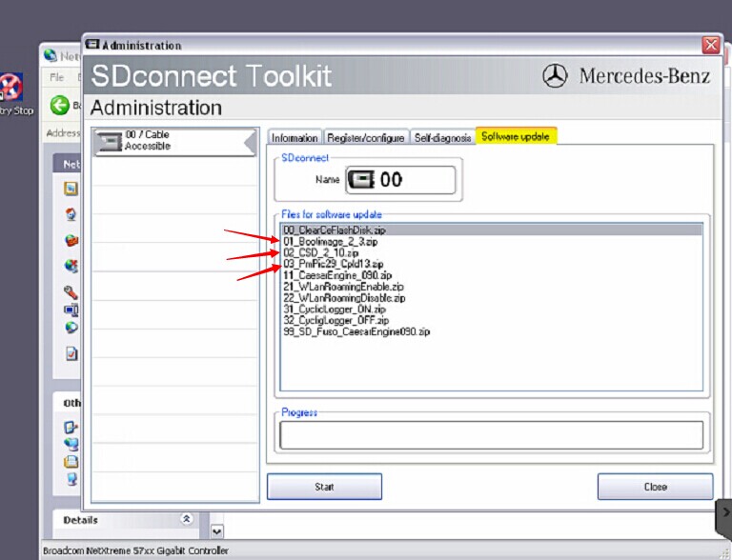The image size is (732, 560).
Task: Select 22_WLanRoamingDisable.zip in file list
Action: (492, 298)
